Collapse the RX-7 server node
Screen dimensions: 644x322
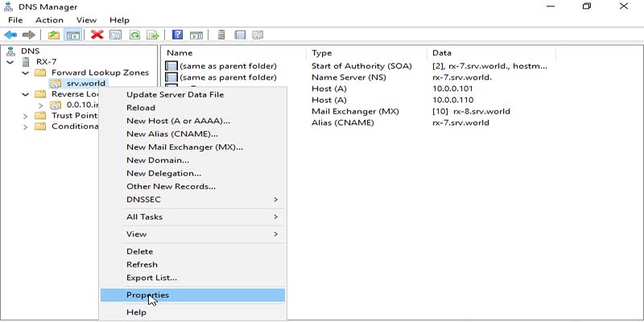(x=10, y=62)
